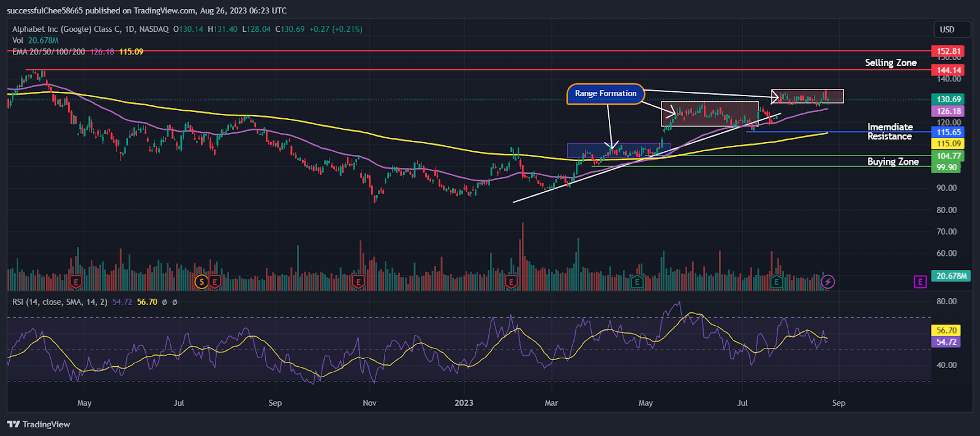The width and height of the screenshot is (980, 436).
Task: Click the teal earnings marker near July 2023
Action: [776, 282]
